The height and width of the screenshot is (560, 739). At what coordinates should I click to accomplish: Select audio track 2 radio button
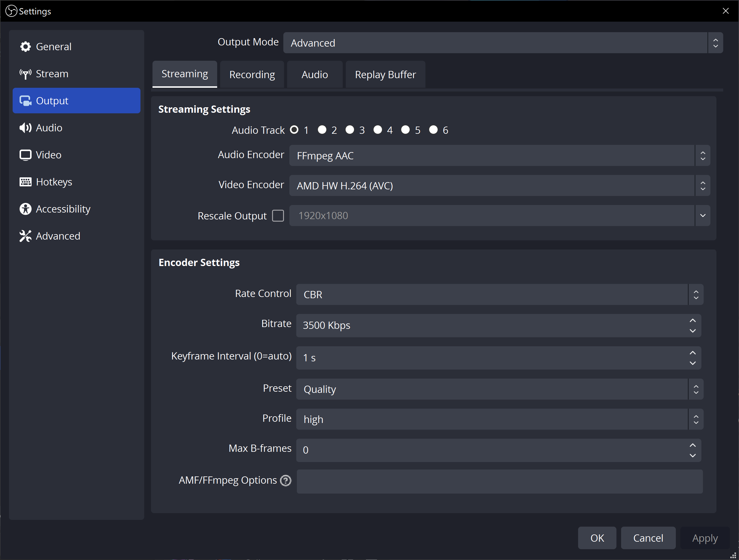click(x=322, y=130)
